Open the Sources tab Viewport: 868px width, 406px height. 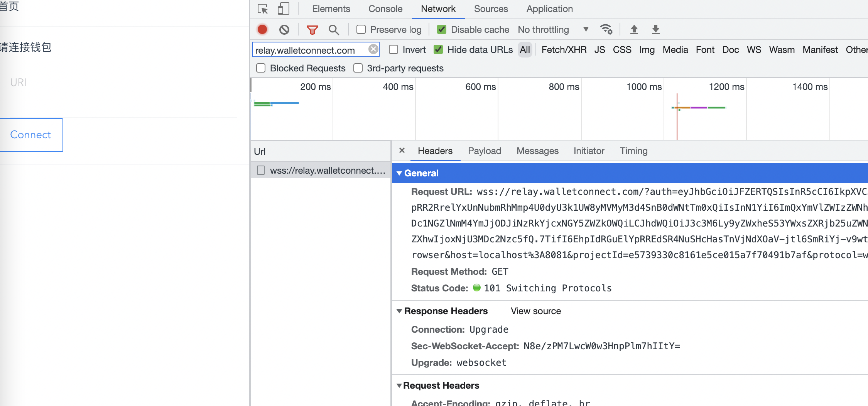(x=491, y=9)
